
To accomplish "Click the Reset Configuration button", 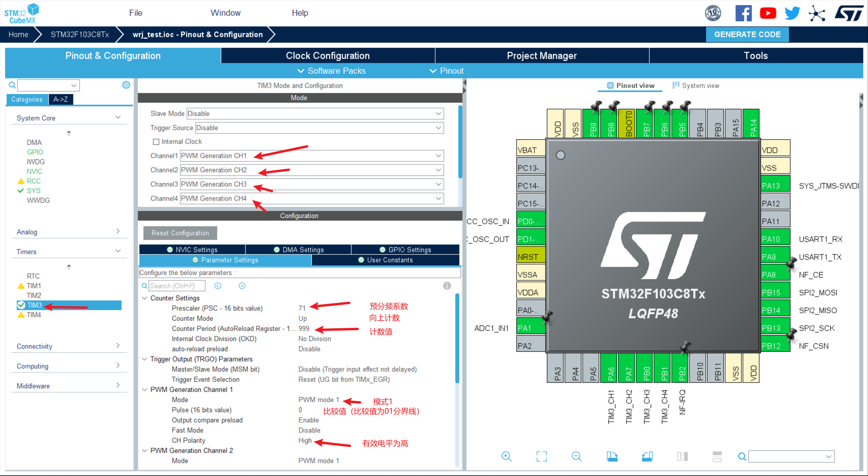I will point(180,233).
